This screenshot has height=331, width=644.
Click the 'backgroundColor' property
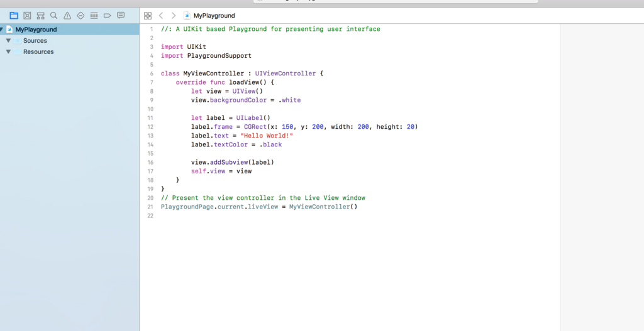click(x=238, y=100)
